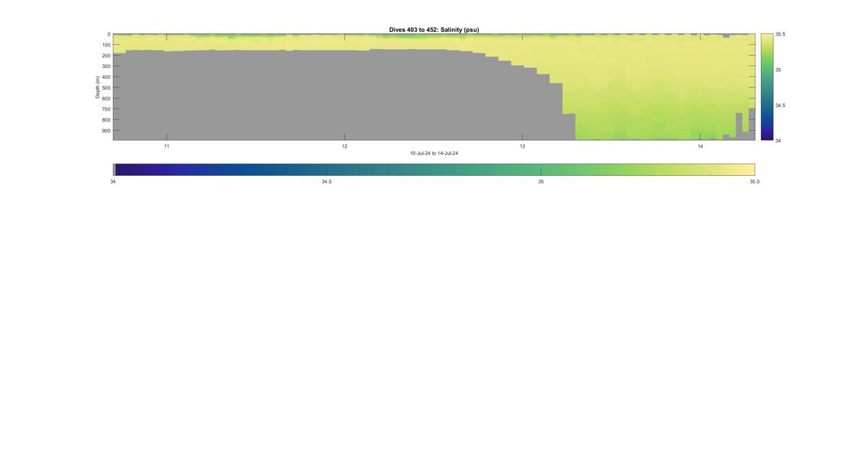Viewport: 868px width, 450px height.
Task: Click x-axis tick label '12'
Action: point(344,146)
